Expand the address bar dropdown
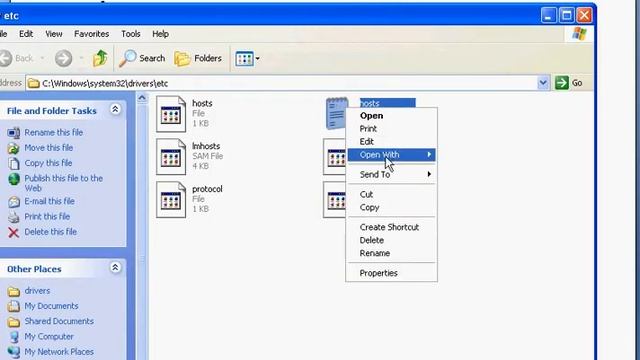This screenshot has height=360, width=640. [x=543, y=83]
